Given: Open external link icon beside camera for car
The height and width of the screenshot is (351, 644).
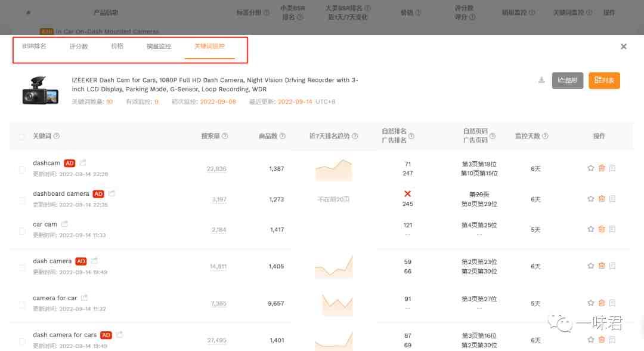Looking at the screenshot, I should click(84, 297).
